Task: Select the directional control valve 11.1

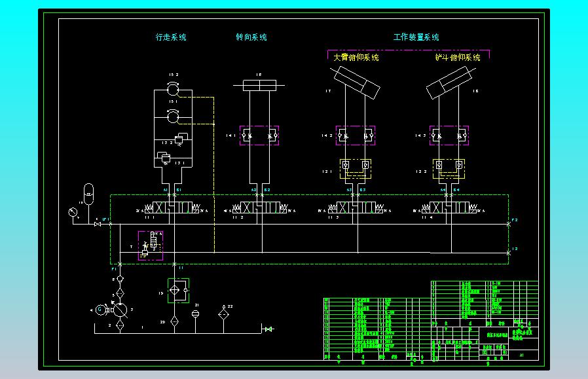Action: click(172, 208)
